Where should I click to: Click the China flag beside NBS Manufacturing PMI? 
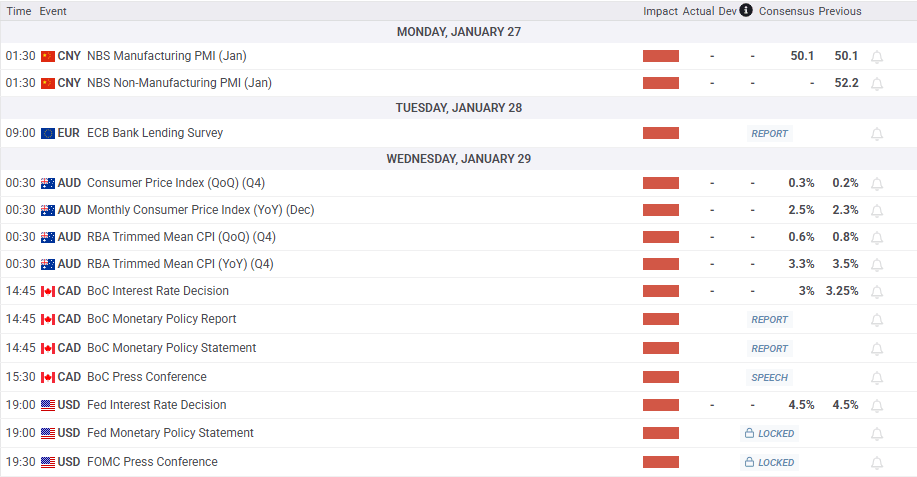point(48,56)
